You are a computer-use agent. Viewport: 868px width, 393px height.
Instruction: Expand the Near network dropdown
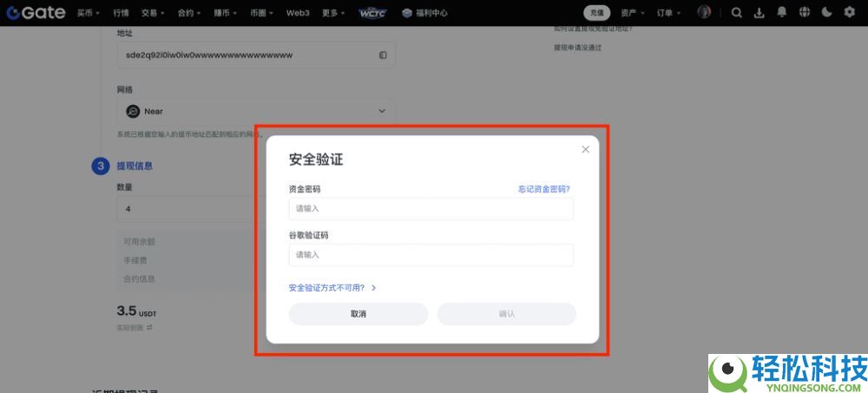tap(256, 111)
